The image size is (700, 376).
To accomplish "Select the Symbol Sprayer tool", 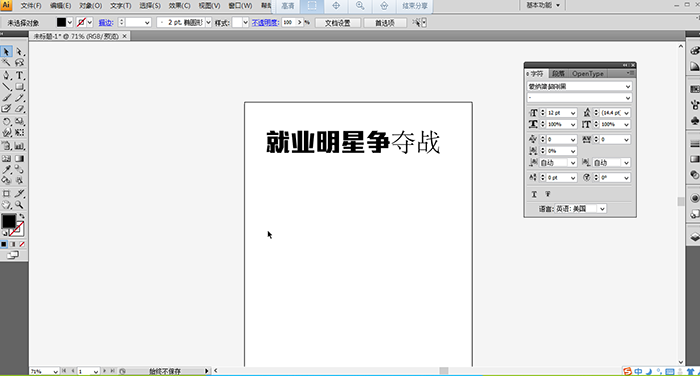I will pyautogui.click(x=6, y=146).
